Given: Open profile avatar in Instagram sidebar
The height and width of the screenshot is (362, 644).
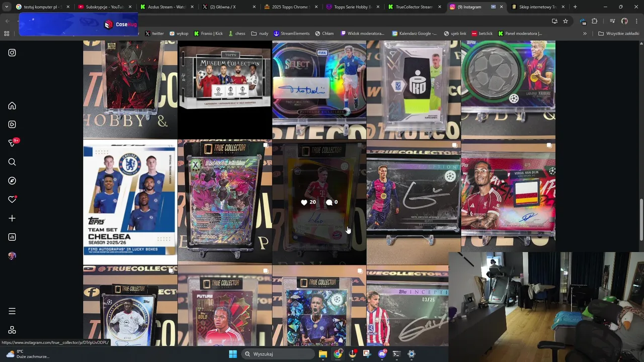Looking at the screenshot, I should (12, 256).
